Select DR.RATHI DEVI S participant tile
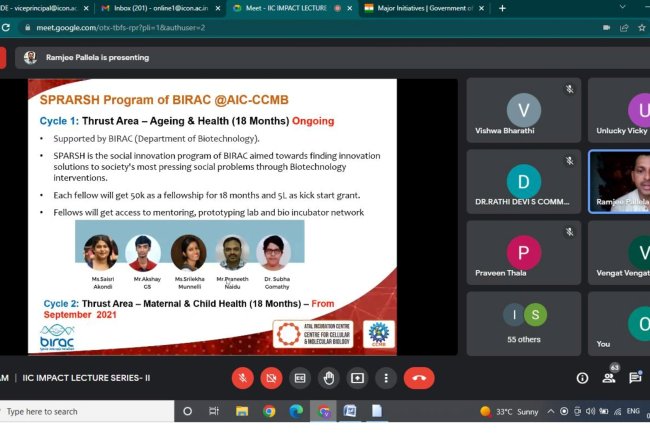 (x=524, y=181)
